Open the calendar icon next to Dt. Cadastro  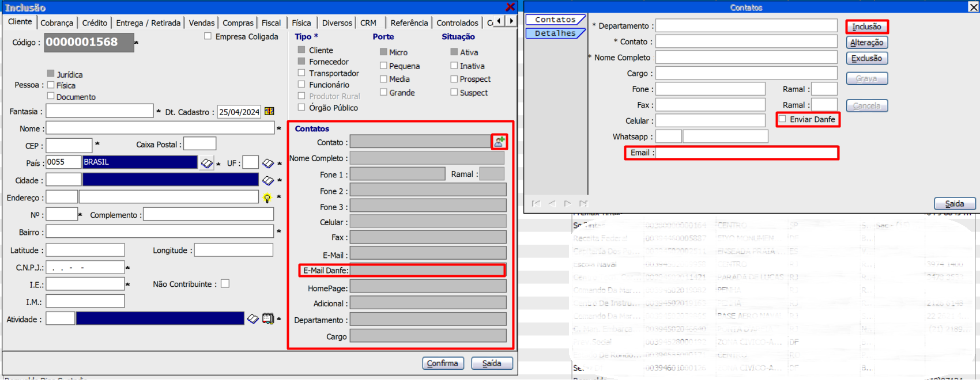click(x=269, y=111)
